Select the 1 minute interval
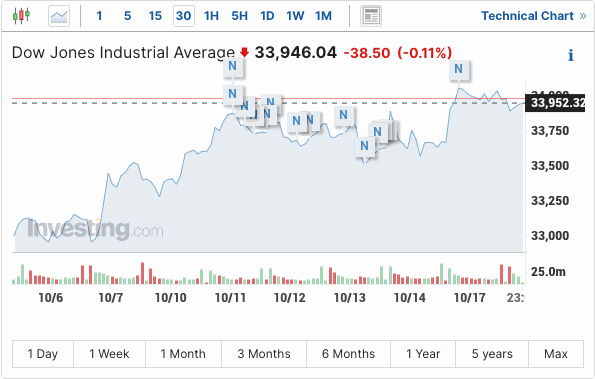 tap(99, 16)
